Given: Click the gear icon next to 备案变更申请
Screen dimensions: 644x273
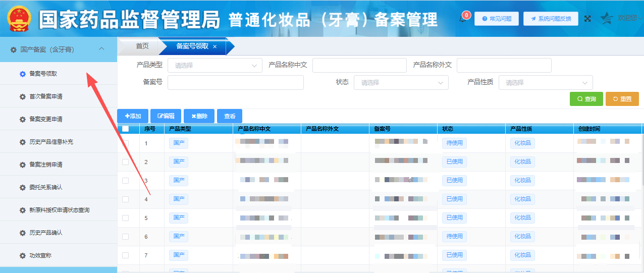Looking at the screenshot, I should (x=22, y=119).
